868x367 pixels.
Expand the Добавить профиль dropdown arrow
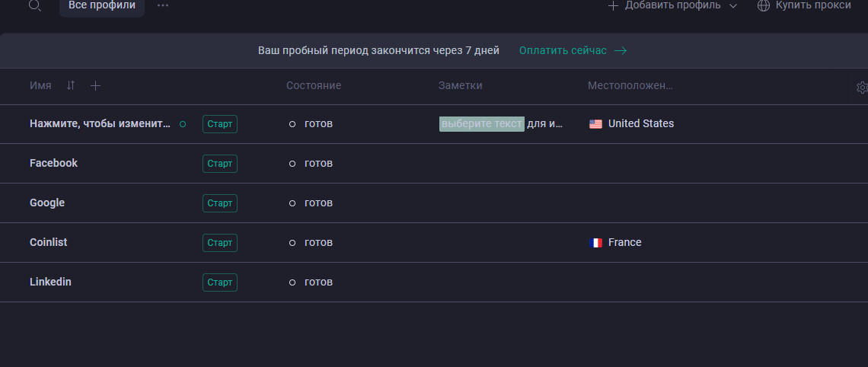pyautogui.click(x=733, y=6)
